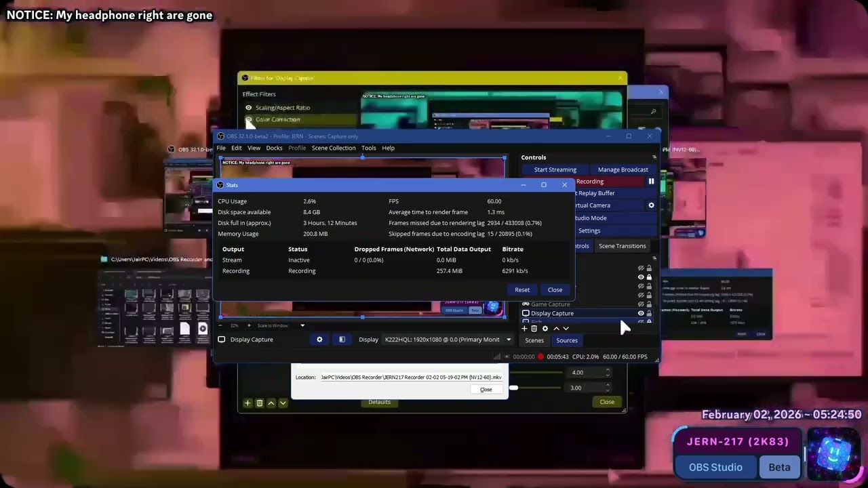Click the OBS logo in the Stats title bar
868x488 pixels.
point(220,185)
